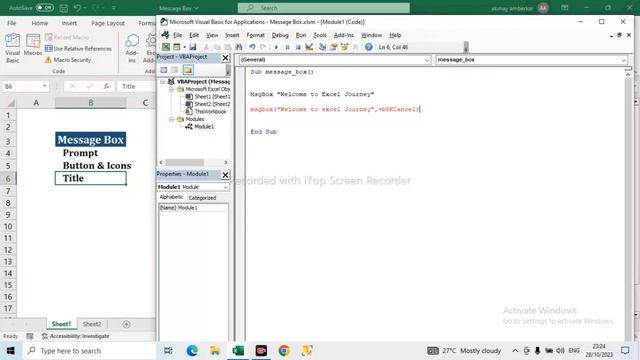Collapse the VBAProject tree node
The width and height of the screenshot is (640, 360).
(163, 82)
